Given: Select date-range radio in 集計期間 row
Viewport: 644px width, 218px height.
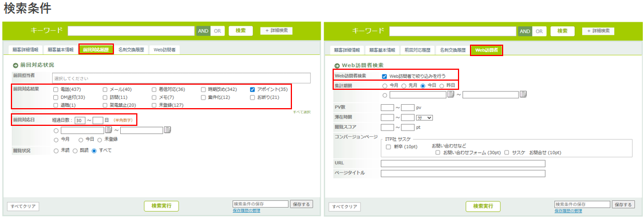Looking at the screenshot, I should pos(385,95).
